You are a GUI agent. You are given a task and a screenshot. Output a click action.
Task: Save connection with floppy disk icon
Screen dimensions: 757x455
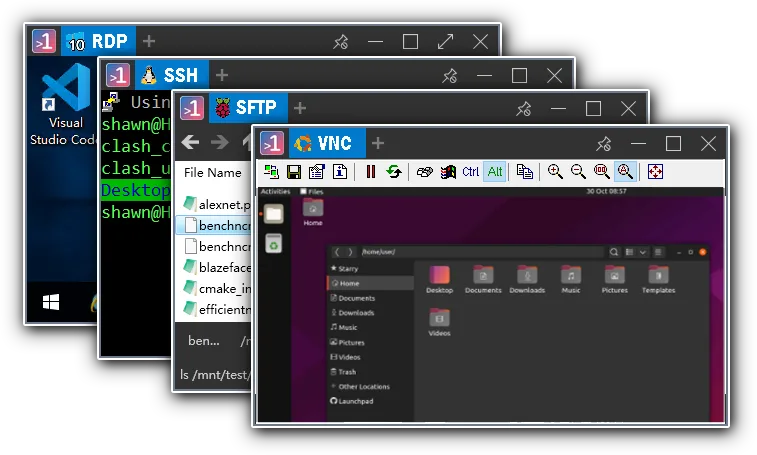(x=294, y=171)
